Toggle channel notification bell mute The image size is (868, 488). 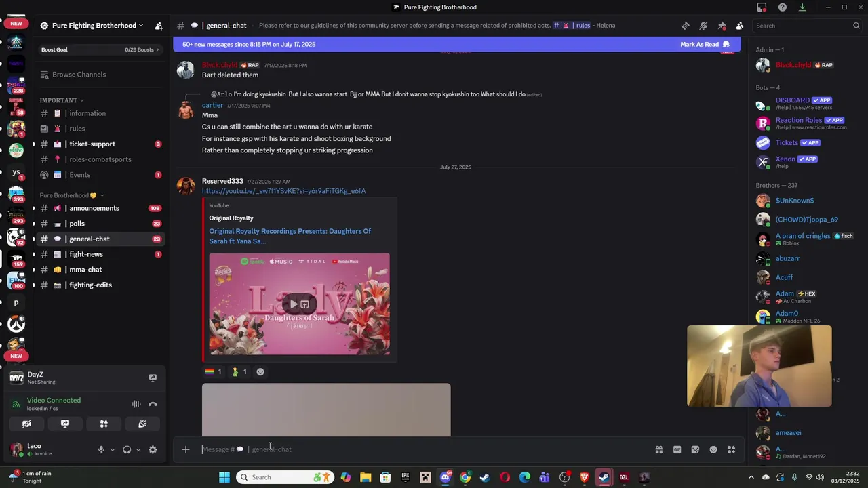pyautogui.click(x=703, y=26)
